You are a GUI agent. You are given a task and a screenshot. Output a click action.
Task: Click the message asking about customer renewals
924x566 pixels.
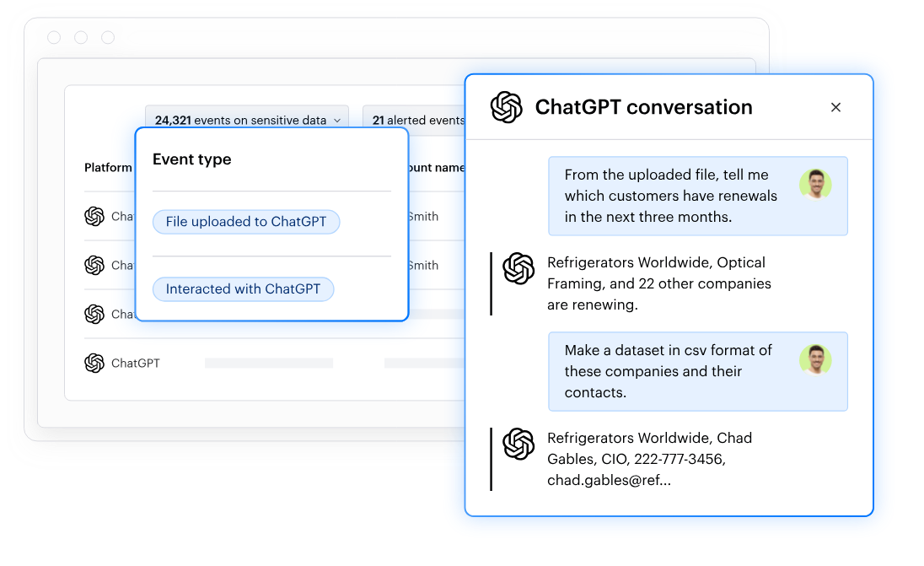point(698,196)
